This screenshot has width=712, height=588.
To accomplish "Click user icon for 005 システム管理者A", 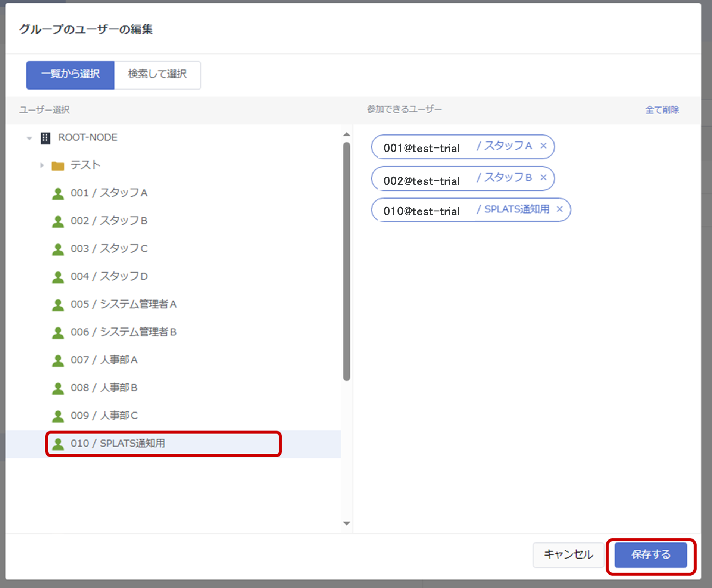I will (58, 305).
